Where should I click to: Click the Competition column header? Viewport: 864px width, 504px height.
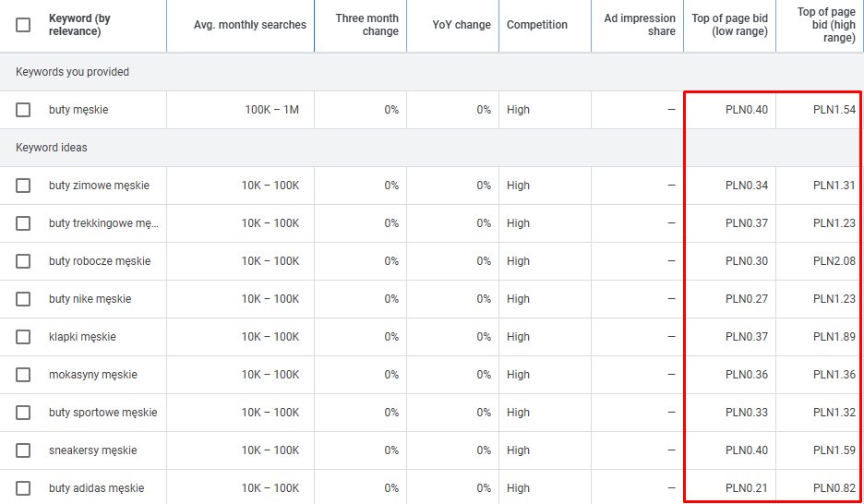(x=536, y=25)
